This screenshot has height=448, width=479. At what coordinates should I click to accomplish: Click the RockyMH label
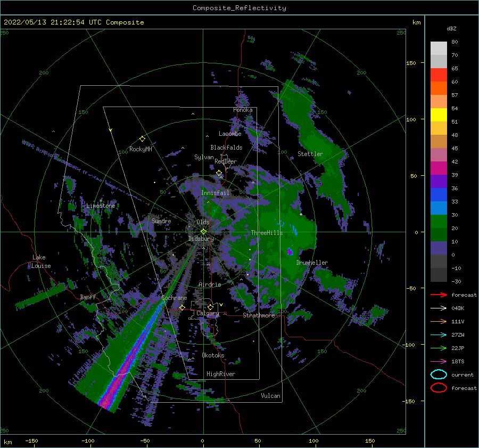pos(141,149)
